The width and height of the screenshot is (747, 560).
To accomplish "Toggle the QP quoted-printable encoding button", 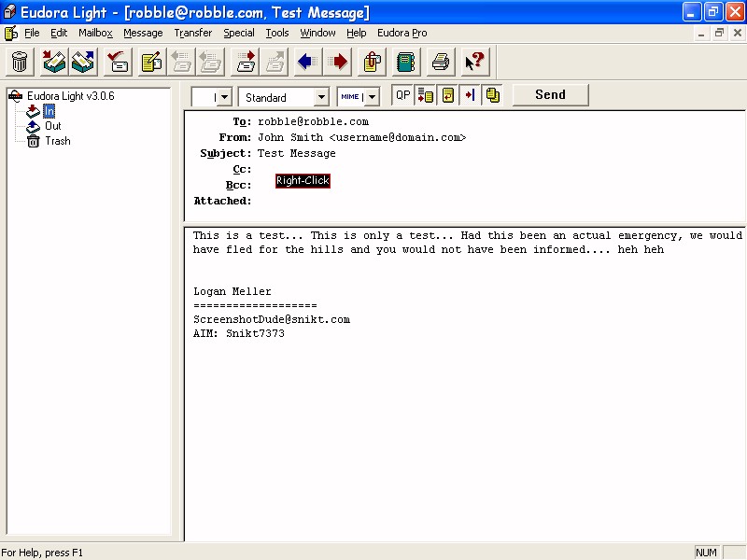I will point(402,95).
